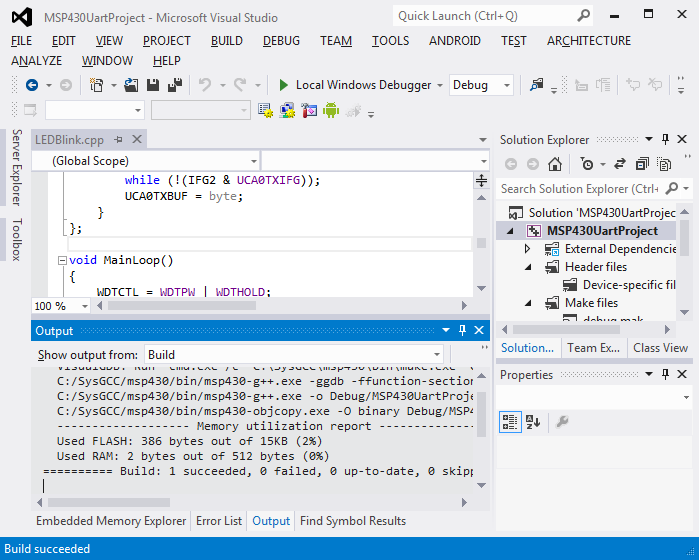Toggle auto hide pin on Solution Explorer
This screenshot has height=560, width=699.
(x=666, y=140)
